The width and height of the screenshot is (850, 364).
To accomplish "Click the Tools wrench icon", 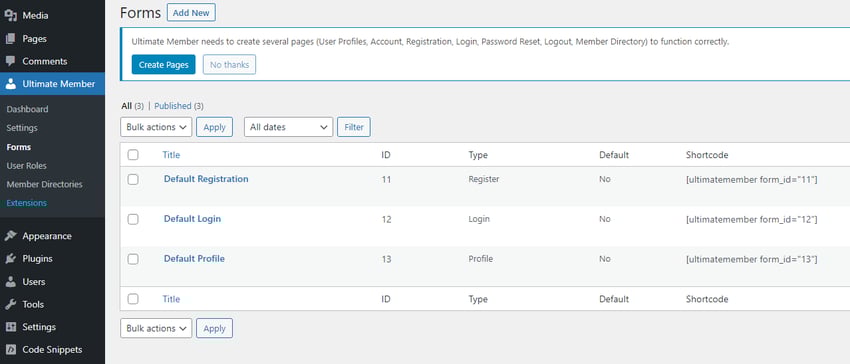I will tap(11, 304).
